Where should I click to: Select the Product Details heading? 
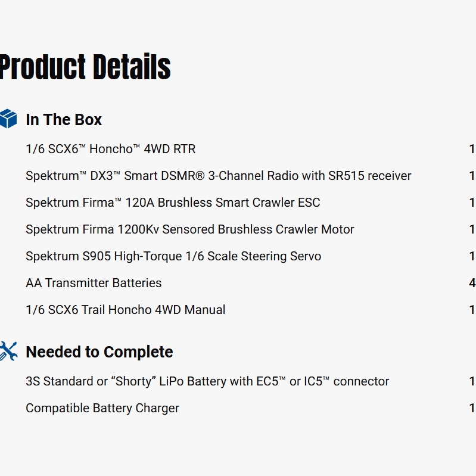pos(85,67)
